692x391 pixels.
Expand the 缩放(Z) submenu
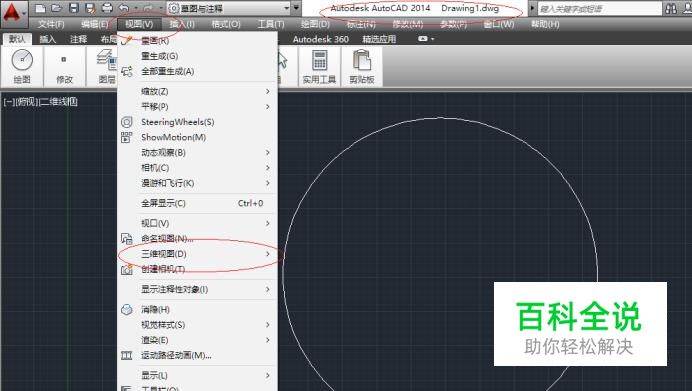click(x=197, y=91)
